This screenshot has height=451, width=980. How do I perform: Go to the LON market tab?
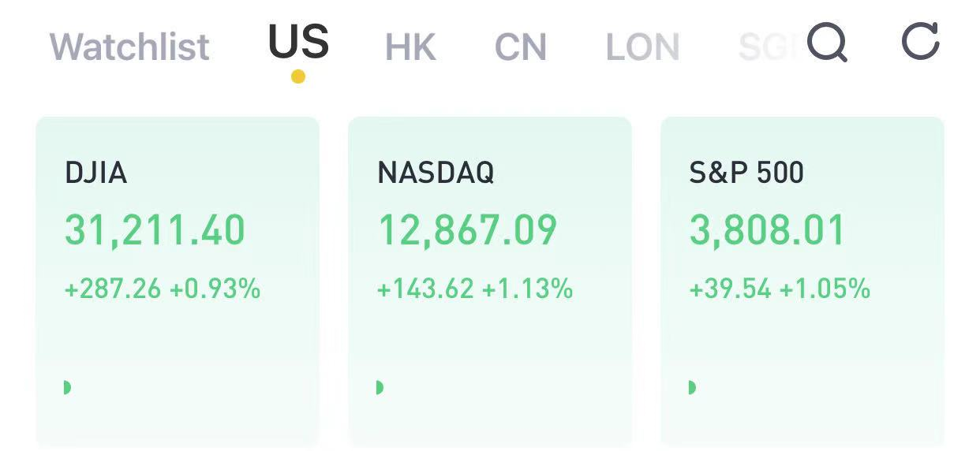[x=642, y=47]
